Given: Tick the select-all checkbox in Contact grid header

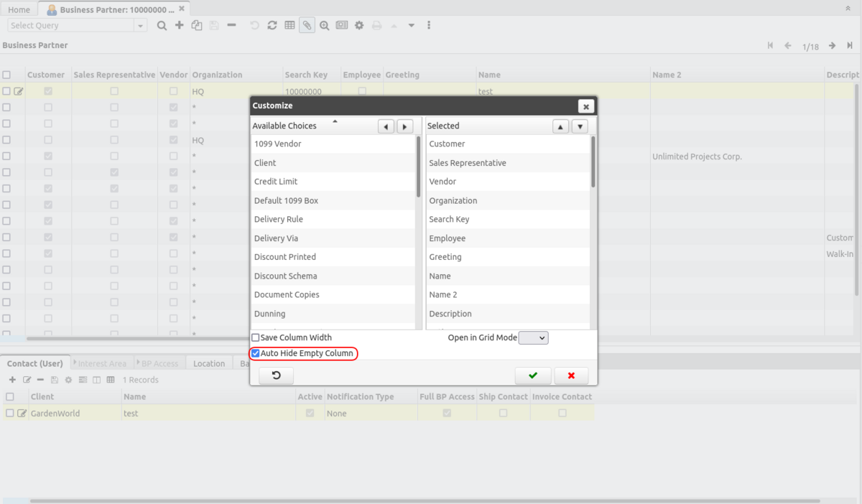Looking at the screenshot, I should [x=10, y=396].
